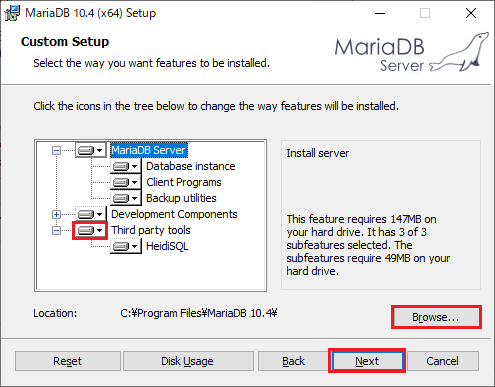Open Development Components feature dropdown icon

[90, 214]
